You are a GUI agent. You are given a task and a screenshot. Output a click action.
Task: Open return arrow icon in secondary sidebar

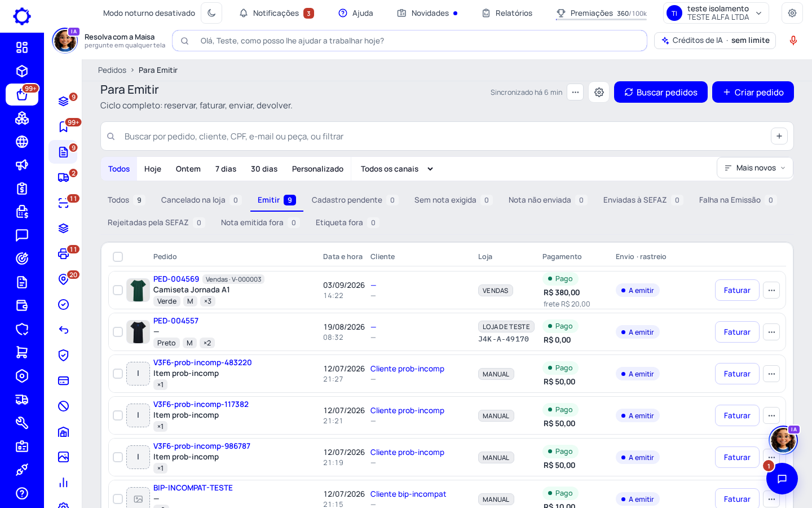coord(64,330)
